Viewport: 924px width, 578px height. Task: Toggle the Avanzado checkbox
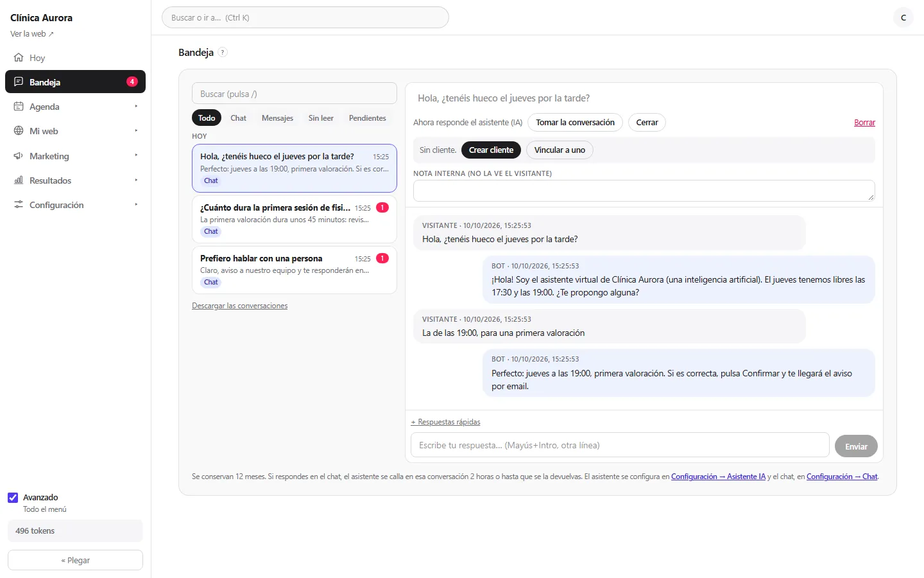(13, 498)
